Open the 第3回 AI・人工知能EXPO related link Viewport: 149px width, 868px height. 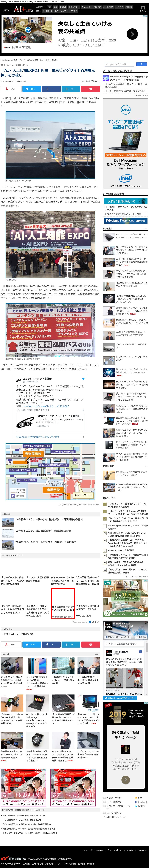tap(18, 634)
